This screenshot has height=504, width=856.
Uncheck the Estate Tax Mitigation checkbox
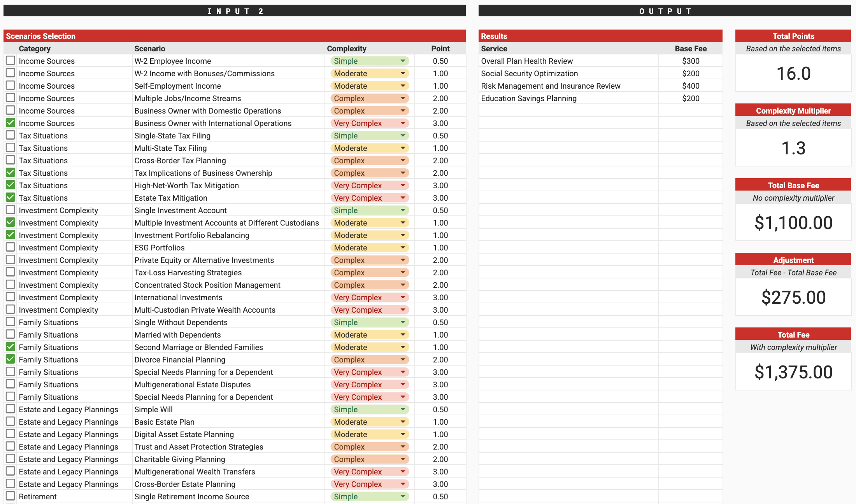11,198
